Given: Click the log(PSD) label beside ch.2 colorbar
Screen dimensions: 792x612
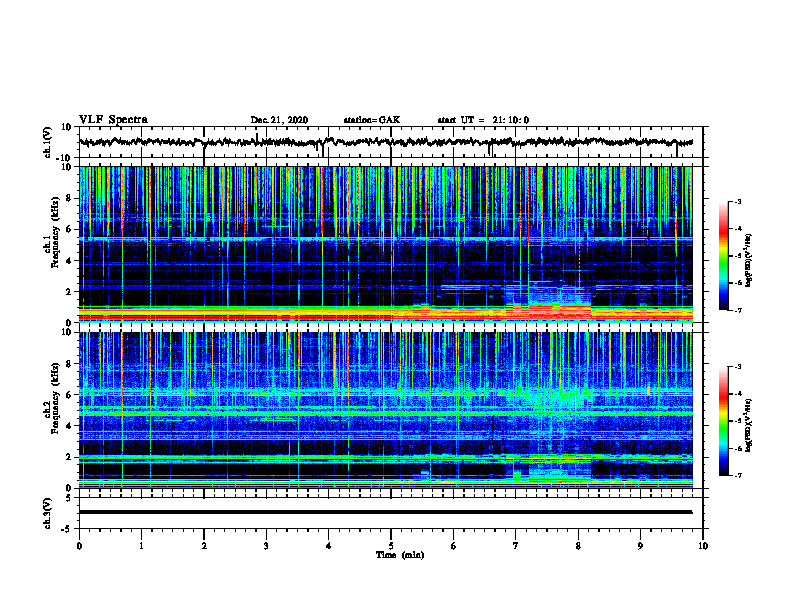Looking at the screenshot, I should click(x=749, y=425).
